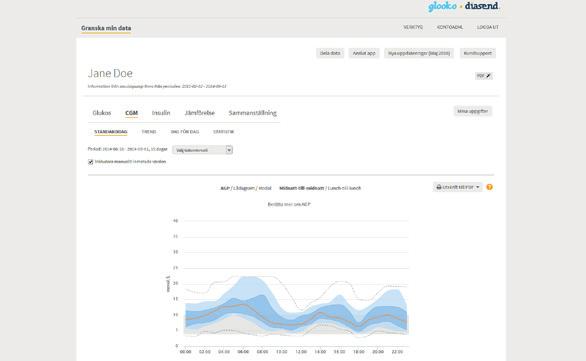Click the Period date range text

tap(127, 149)
